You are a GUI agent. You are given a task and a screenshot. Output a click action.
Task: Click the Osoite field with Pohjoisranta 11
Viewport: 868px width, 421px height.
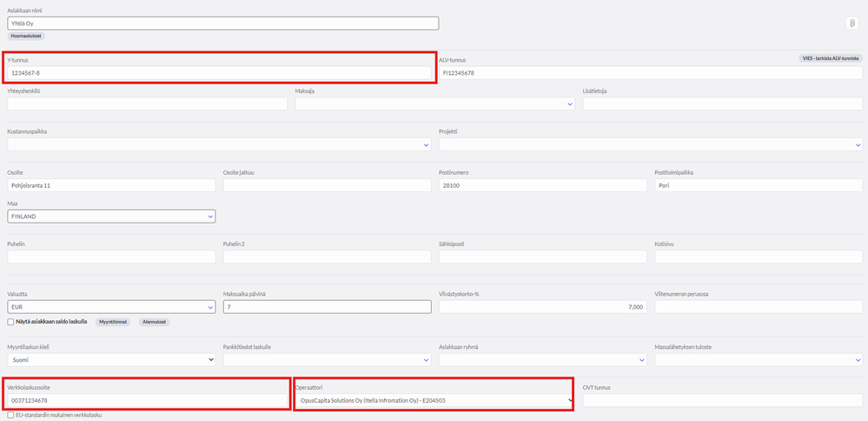point(112,185)
